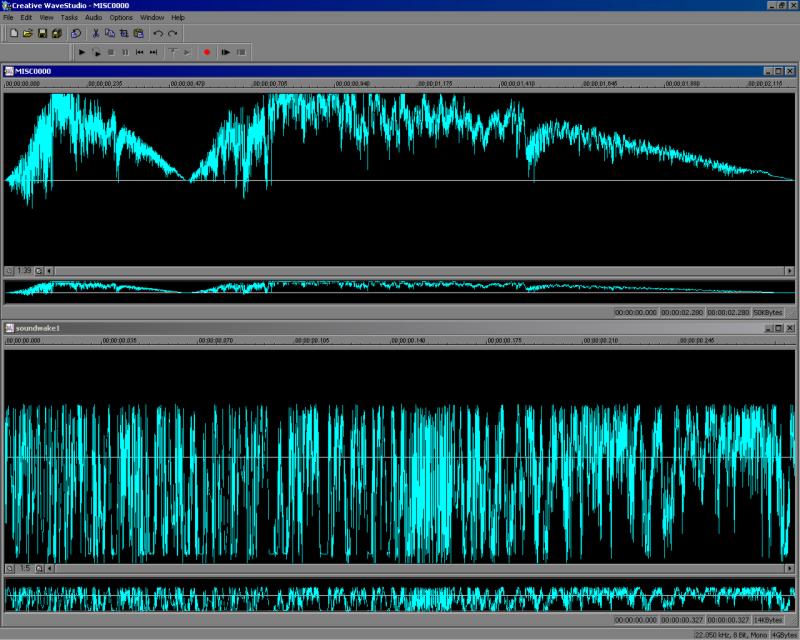Open the Options menu
Viewport: 800px width, 640px height.
coord(121,17)
